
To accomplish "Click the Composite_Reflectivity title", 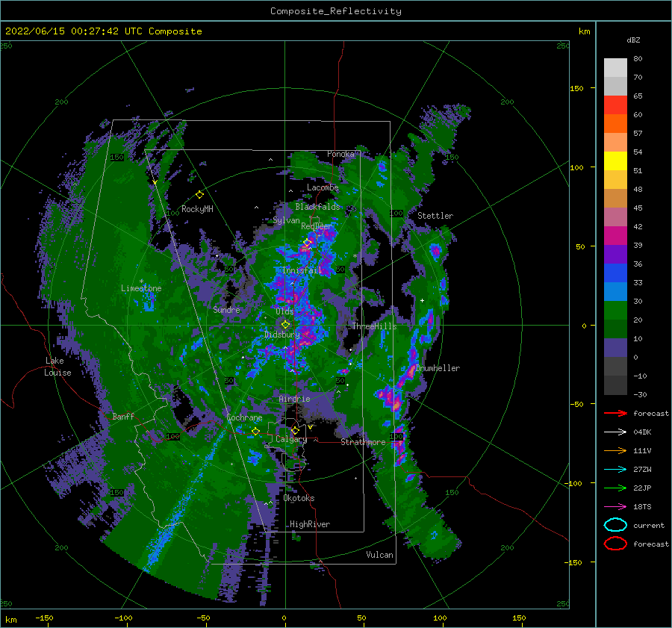I will coord(336,11).
